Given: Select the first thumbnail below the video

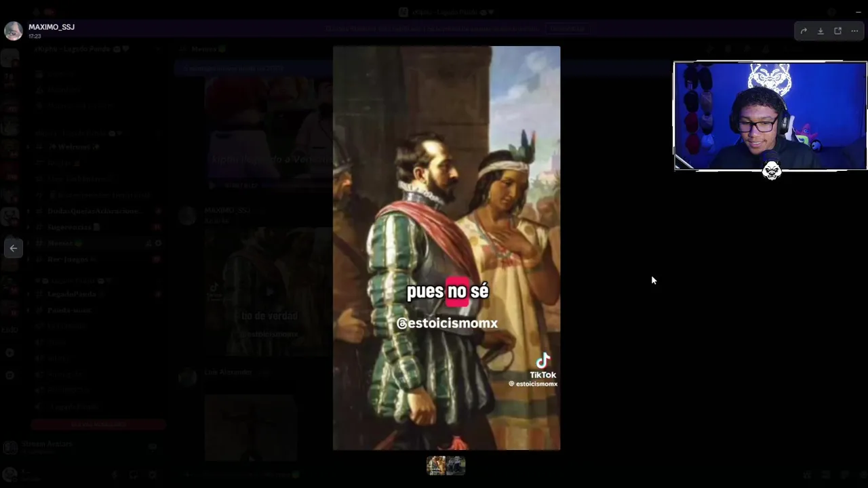Looking at the screenshot, I should 436,466.
